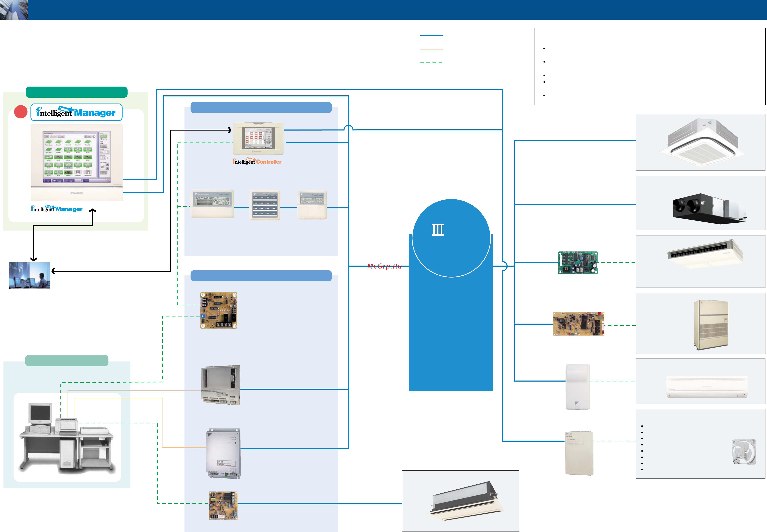Click the green circuit board adapter
The width and height of the screenshot is (767, 532).
(x=578, y=263)
